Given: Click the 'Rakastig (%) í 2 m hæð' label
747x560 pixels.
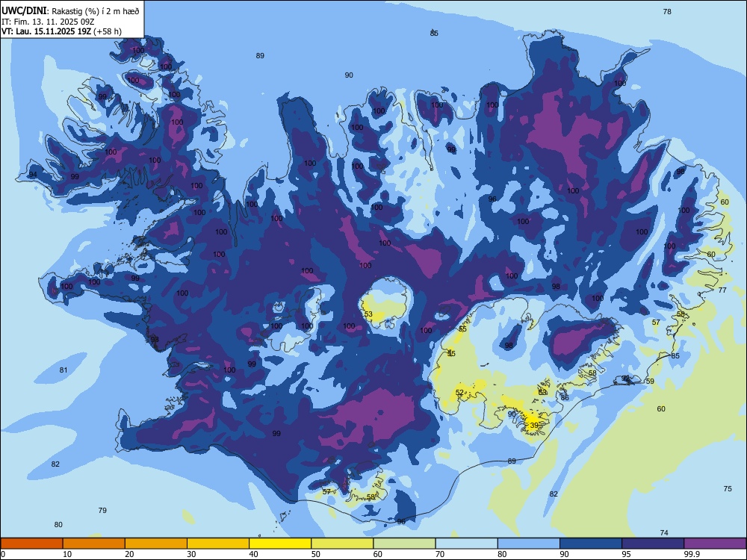Looking at the screenshot, I should [x=96, y=11].
